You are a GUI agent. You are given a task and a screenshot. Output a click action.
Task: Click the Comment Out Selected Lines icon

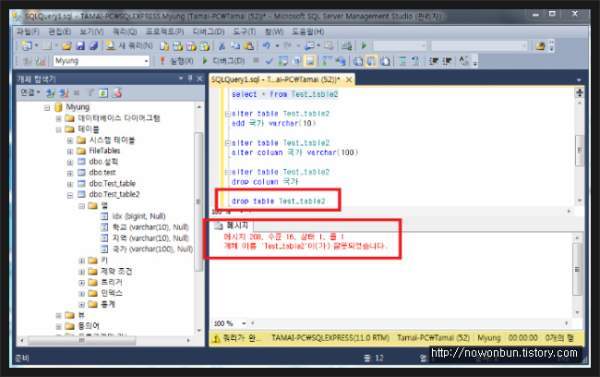click(403, 61)
